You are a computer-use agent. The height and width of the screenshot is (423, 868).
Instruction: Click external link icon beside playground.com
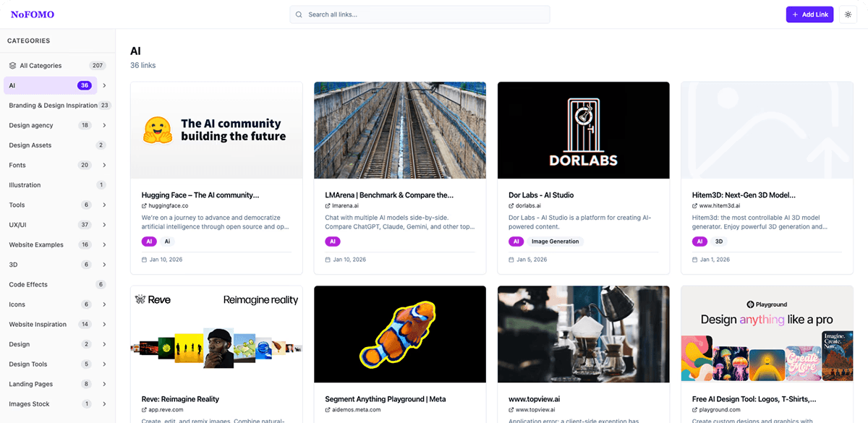point(695,410)
